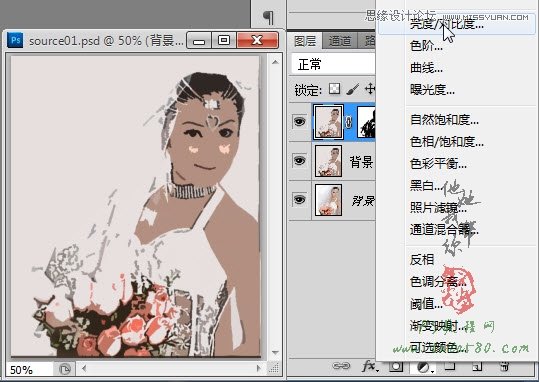Choose 色相/饱和度... from the adjustment menu

click(447, 142)
